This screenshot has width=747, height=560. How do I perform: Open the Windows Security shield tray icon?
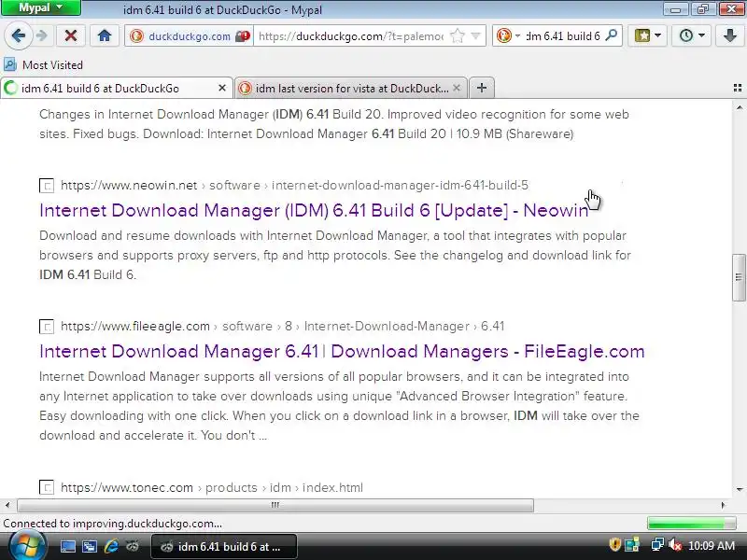614,545
